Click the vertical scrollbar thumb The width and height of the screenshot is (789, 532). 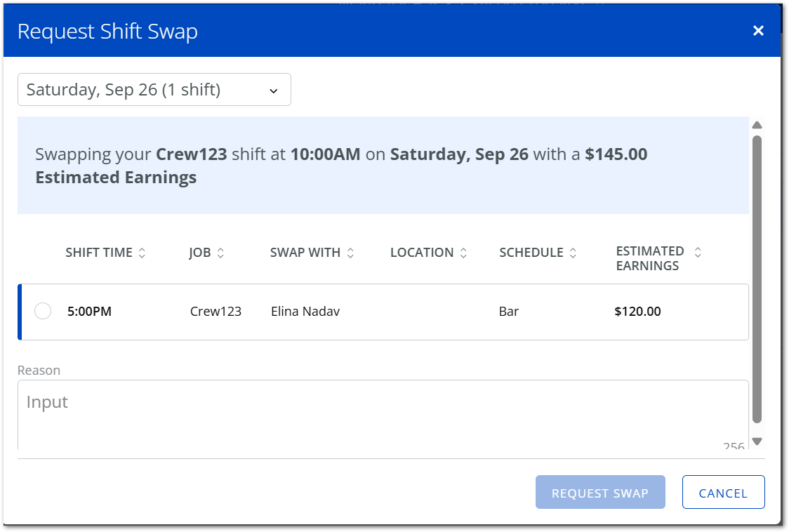coord(757,279)
